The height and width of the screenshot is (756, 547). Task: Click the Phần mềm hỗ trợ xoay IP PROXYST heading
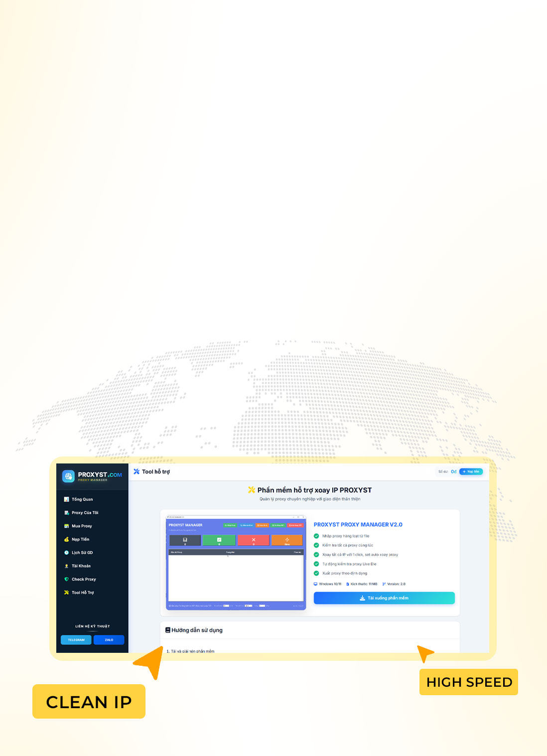(314, 490)
